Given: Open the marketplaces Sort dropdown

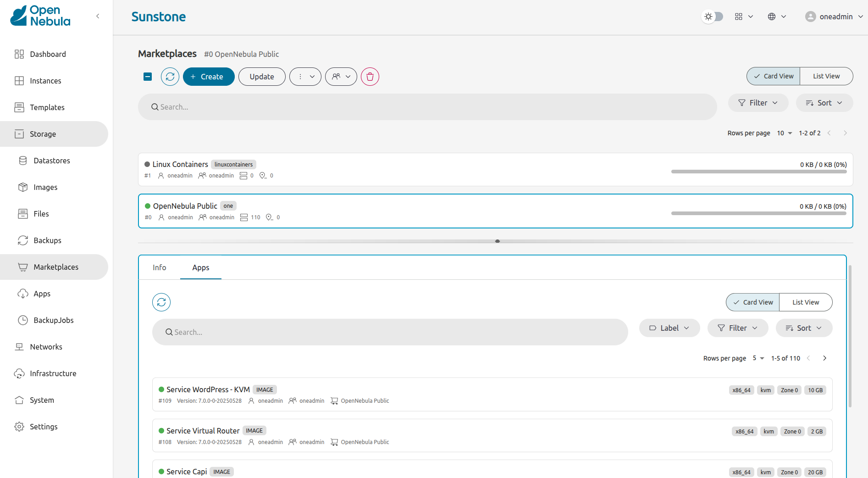Looking at the screenshot, I should coord(824,103).
